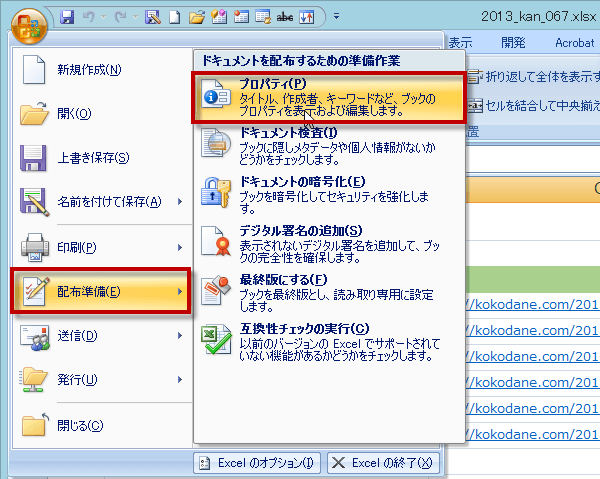Click the Office button orb
Image resolution: width=600 pixels, height=479 pixels.
[30, 22]
